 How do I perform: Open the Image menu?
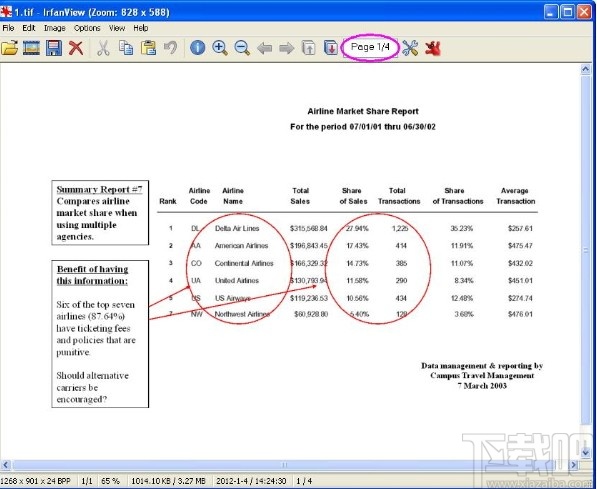[x=54, y=28]
